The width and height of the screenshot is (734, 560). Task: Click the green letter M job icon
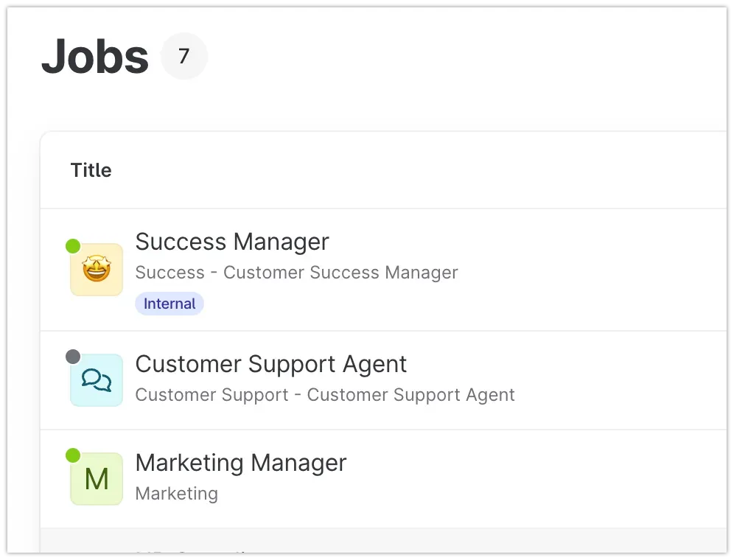(x=97, y=479)
